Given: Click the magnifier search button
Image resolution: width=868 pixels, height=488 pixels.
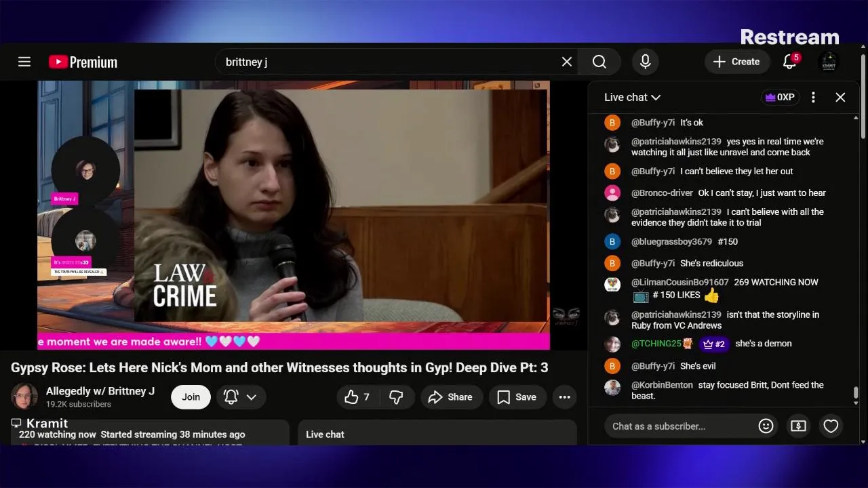Looking at the screenshot, I should (599, 62).
